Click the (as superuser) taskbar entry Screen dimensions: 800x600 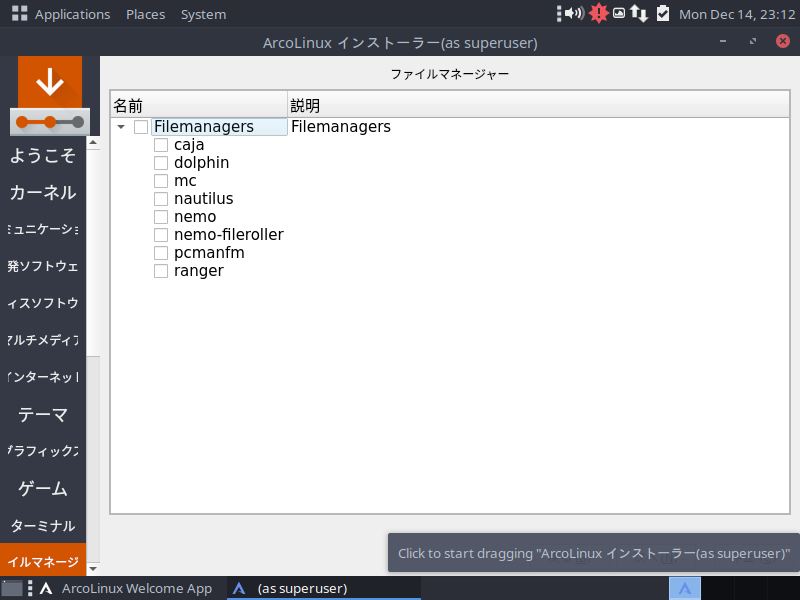click(323, 588)
